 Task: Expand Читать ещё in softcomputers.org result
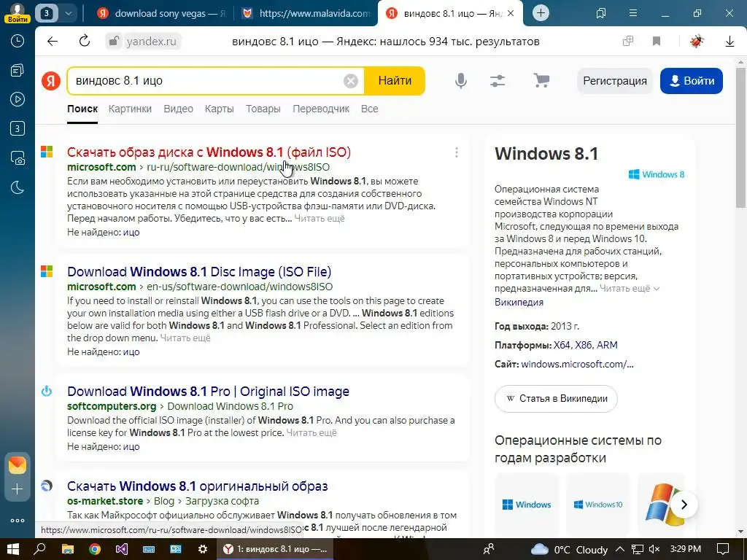pos(311,433)
